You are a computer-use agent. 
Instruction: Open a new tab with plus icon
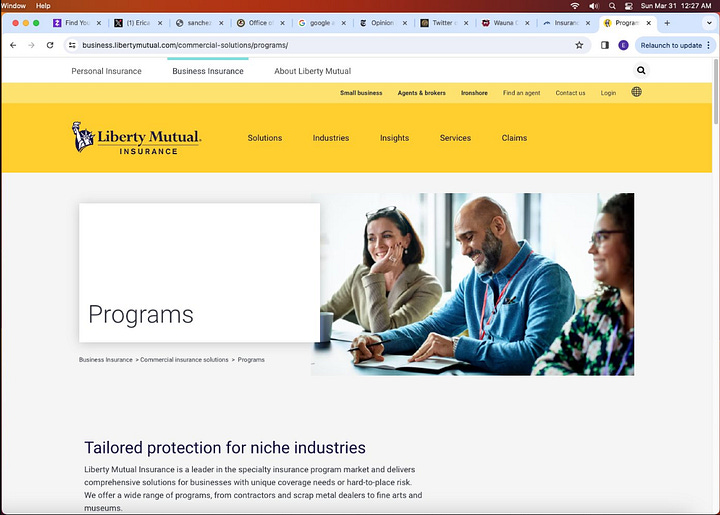click(x=667, y=23)
